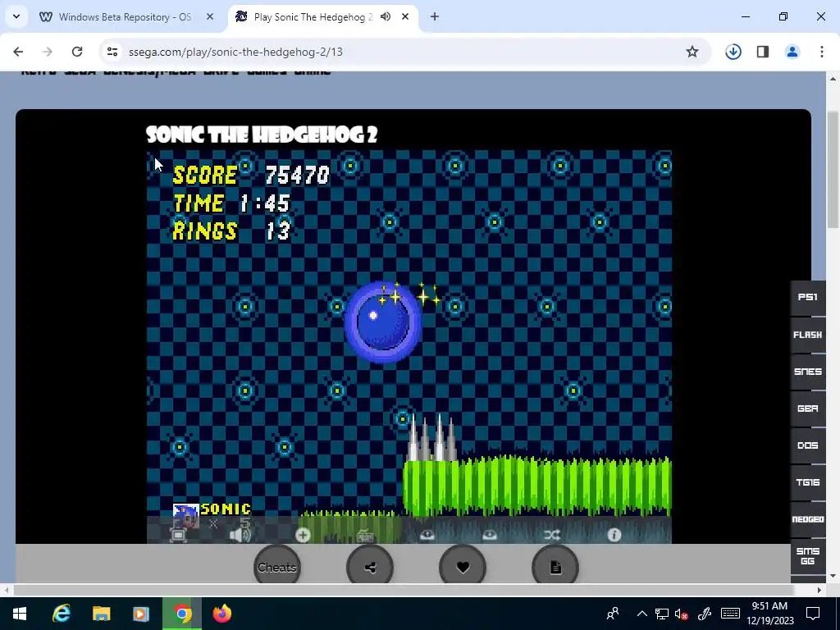840x630 pixels.
Task: Show hidden system tray icons chevron
Action: pos(641,614)
